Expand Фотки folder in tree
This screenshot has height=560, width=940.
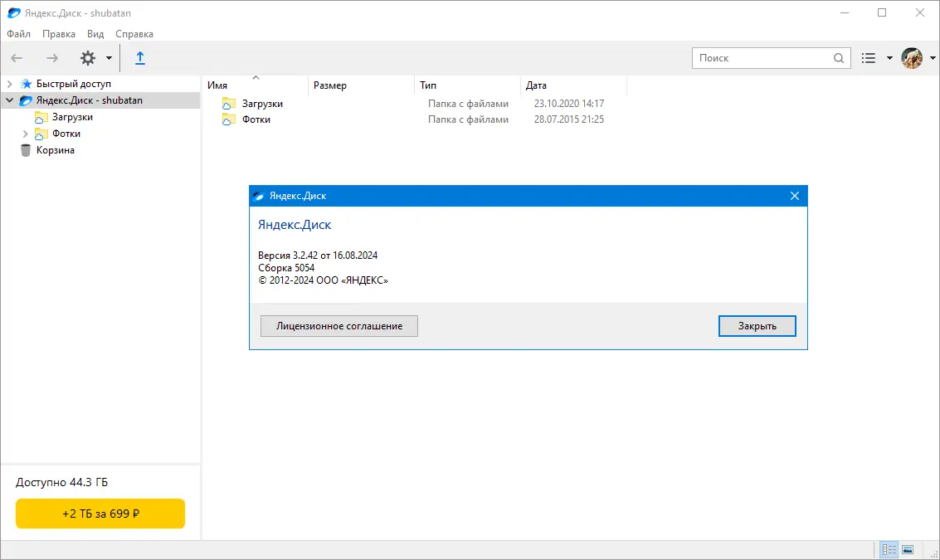click(25, 134)
